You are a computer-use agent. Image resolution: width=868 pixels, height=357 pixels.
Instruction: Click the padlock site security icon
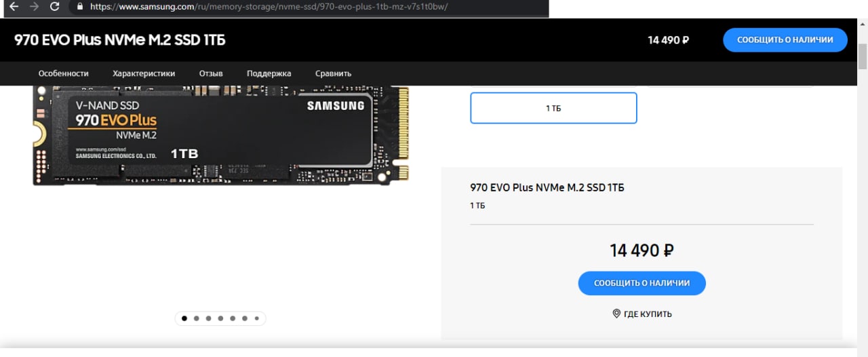tap(79, 7)
